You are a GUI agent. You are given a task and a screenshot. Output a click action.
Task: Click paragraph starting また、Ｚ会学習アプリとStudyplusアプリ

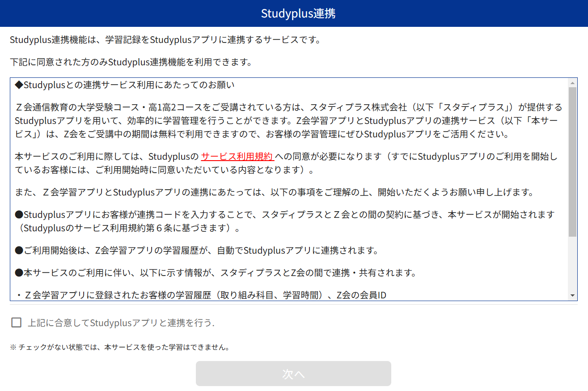coord(274,192)
